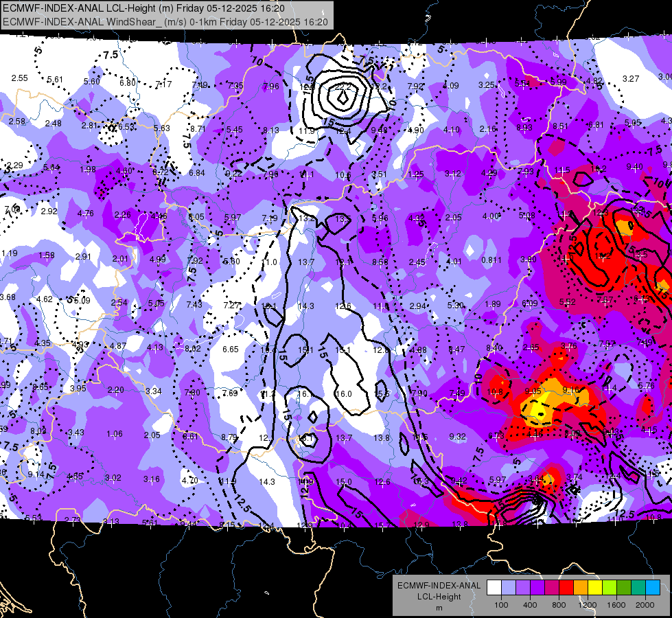Click the grid value 4.90
672x618 pixels.
click(416, 130)
